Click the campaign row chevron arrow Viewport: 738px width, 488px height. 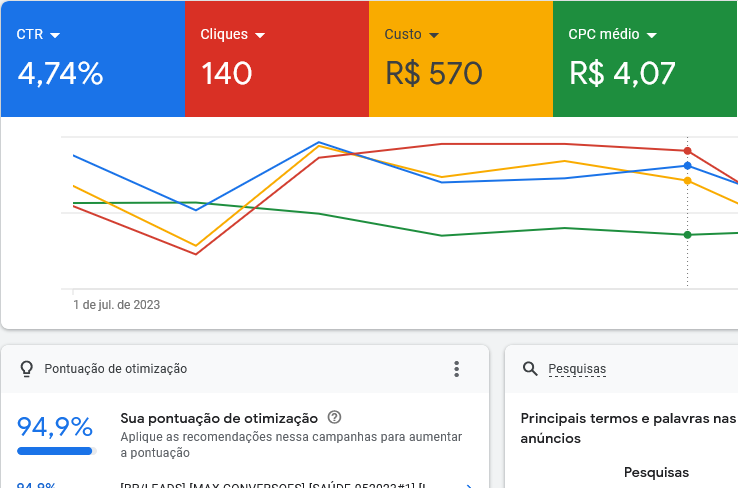click(470, 485)
